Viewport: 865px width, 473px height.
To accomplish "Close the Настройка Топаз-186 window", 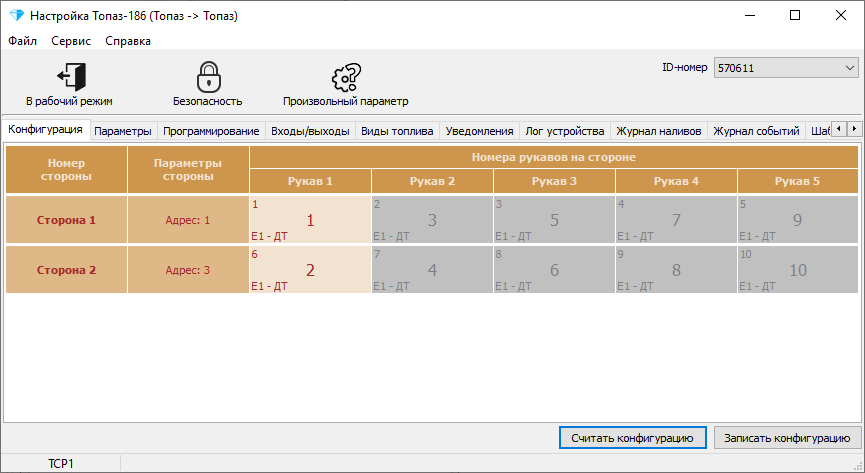I will (841, 15).
